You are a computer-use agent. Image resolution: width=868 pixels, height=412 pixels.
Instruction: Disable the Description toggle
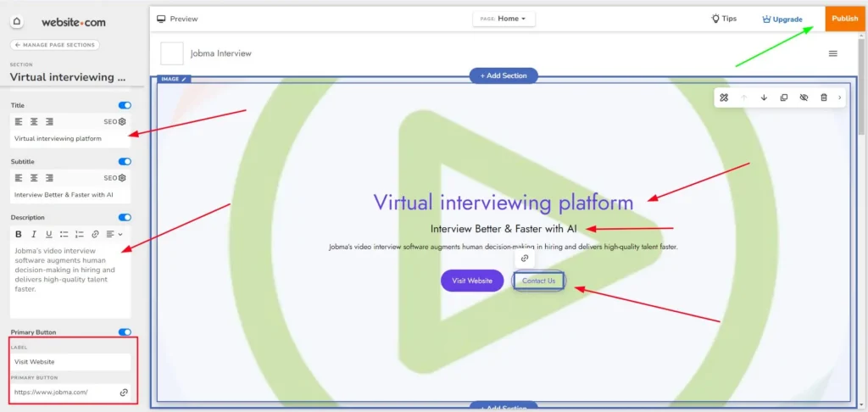(x=125, y=218)
